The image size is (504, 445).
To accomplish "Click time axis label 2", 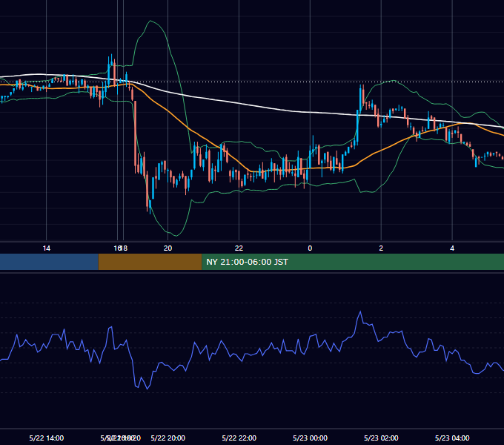I will pyautogui.click(x=381, y=248).
